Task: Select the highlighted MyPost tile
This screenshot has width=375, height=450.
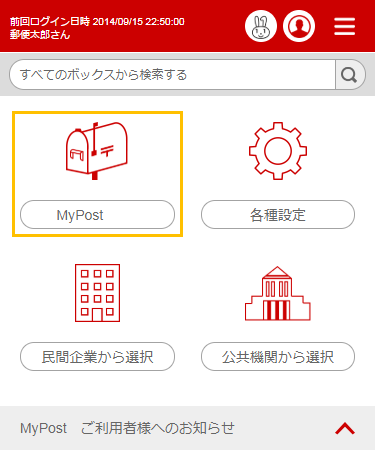Action: point(97,174)
